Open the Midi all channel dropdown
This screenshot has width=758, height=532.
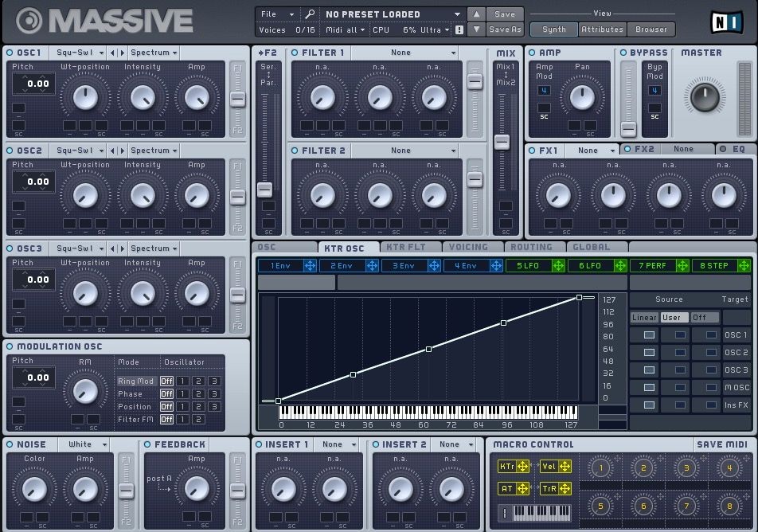[x=346, y=30]
